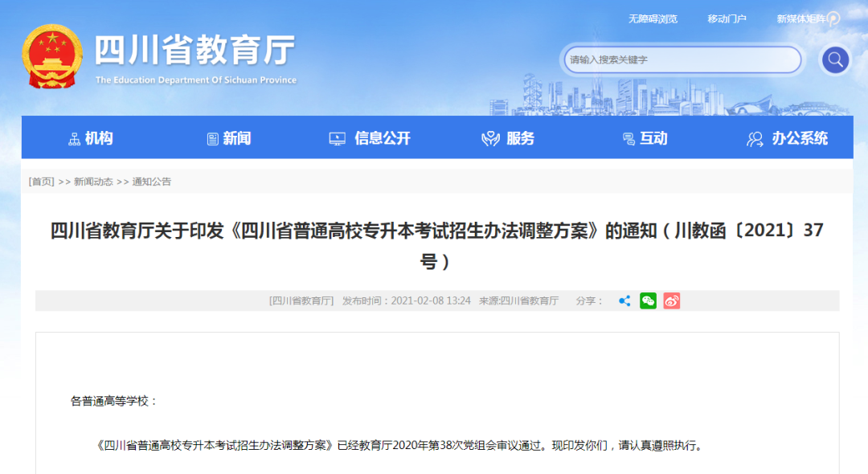Click the 四川省教育厅 site title
The image size is (868, 474).
click(194, 51)
